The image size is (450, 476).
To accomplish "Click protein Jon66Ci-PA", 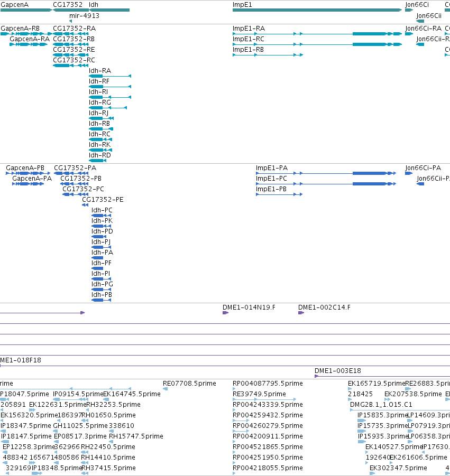I will (x=409, y=173).
